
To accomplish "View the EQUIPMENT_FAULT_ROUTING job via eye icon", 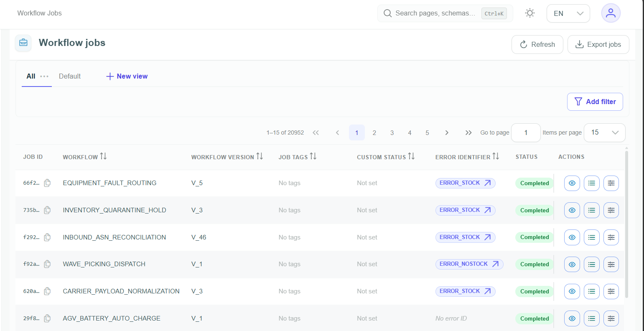I will (x=572, y=183).
